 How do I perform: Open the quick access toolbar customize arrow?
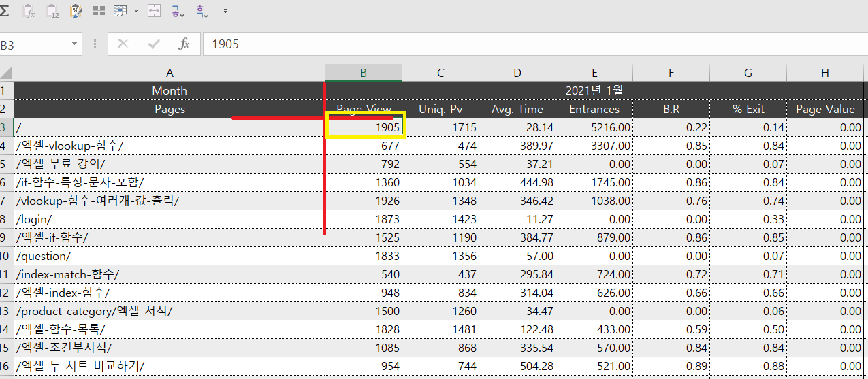point(225,11)
